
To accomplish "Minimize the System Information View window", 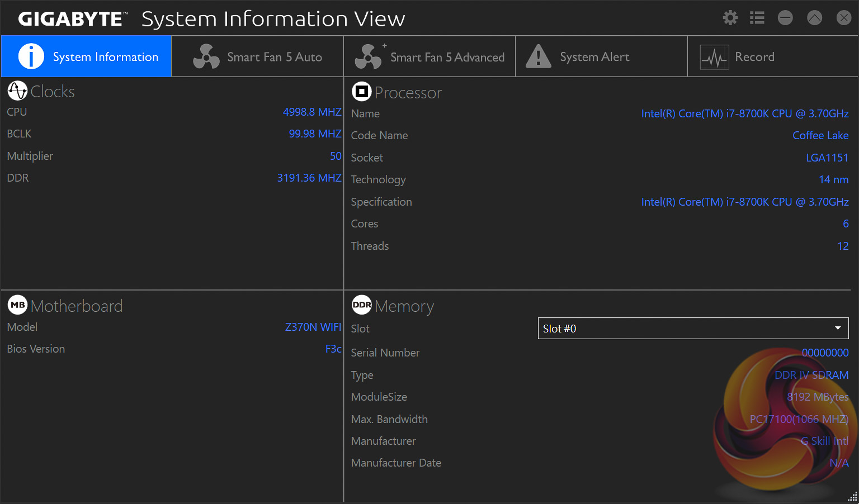I will (785, 18).
